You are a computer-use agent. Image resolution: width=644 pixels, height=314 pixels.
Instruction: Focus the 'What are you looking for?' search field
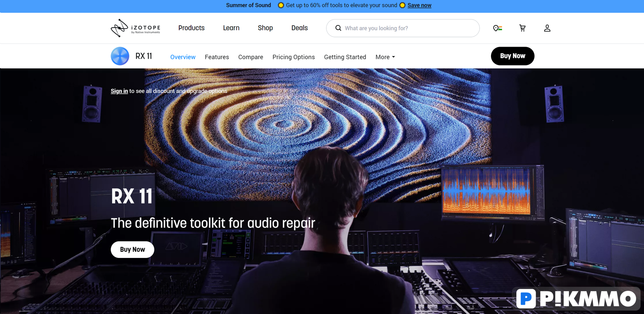(x=402, y=28)
